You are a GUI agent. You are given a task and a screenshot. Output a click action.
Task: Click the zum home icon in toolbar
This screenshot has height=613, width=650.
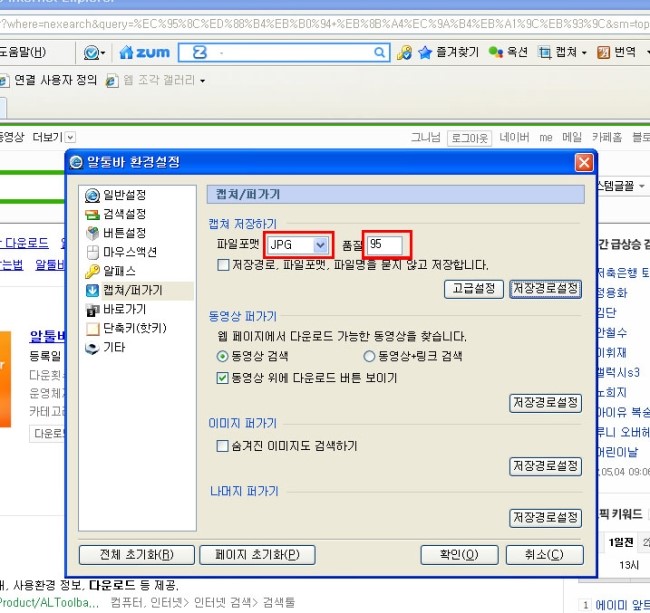coord(126,52)
